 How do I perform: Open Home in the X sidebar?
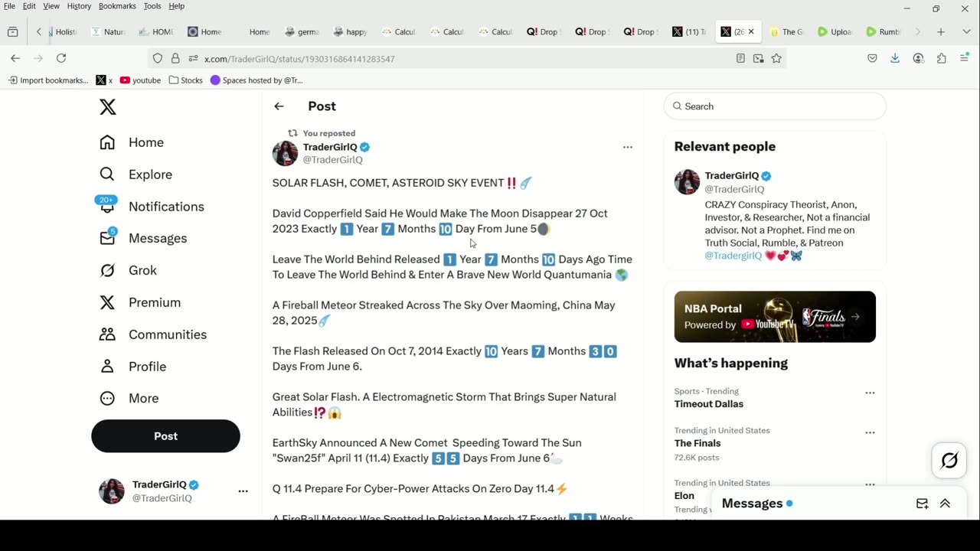pos(132,142)
